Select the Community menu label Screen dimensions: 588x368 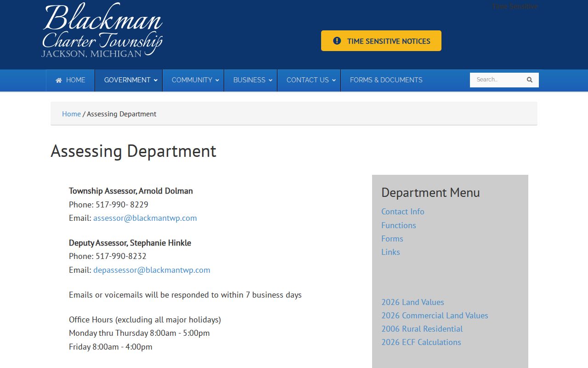192,80
